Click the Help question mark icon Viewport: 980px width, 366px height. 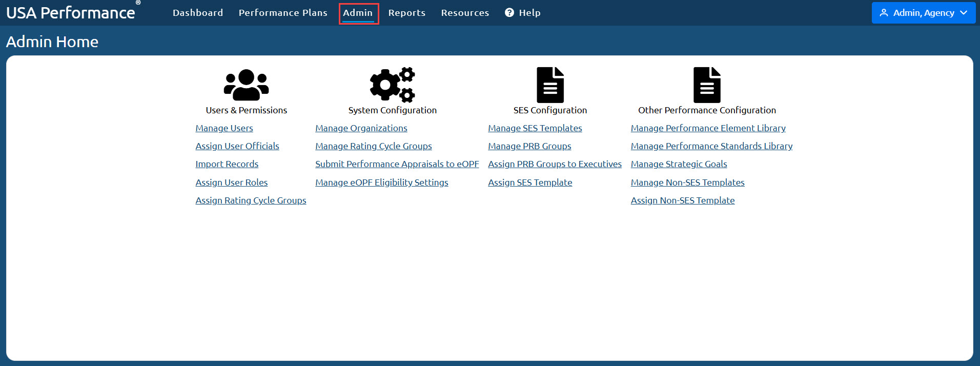[509, 13]
